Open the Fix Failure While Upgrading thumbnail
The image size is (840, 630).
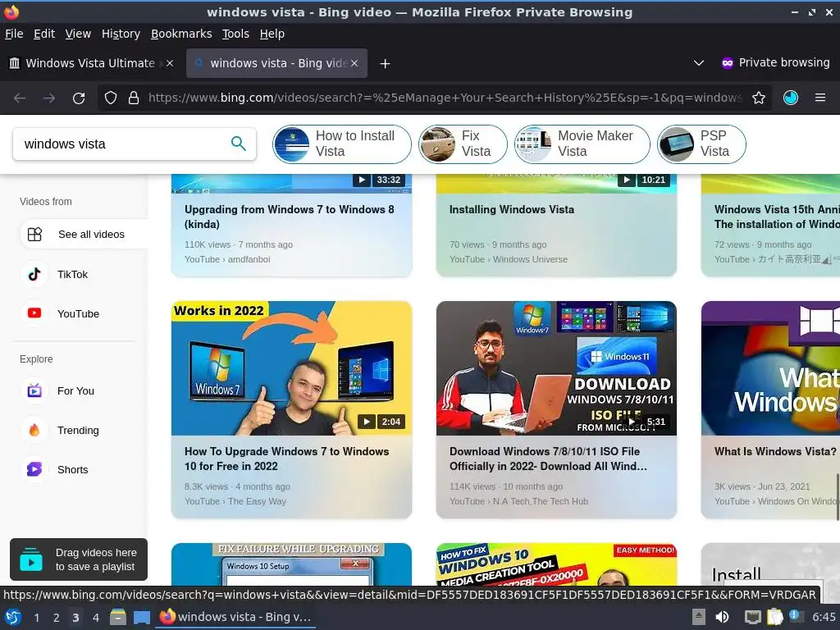coord(291,564)
